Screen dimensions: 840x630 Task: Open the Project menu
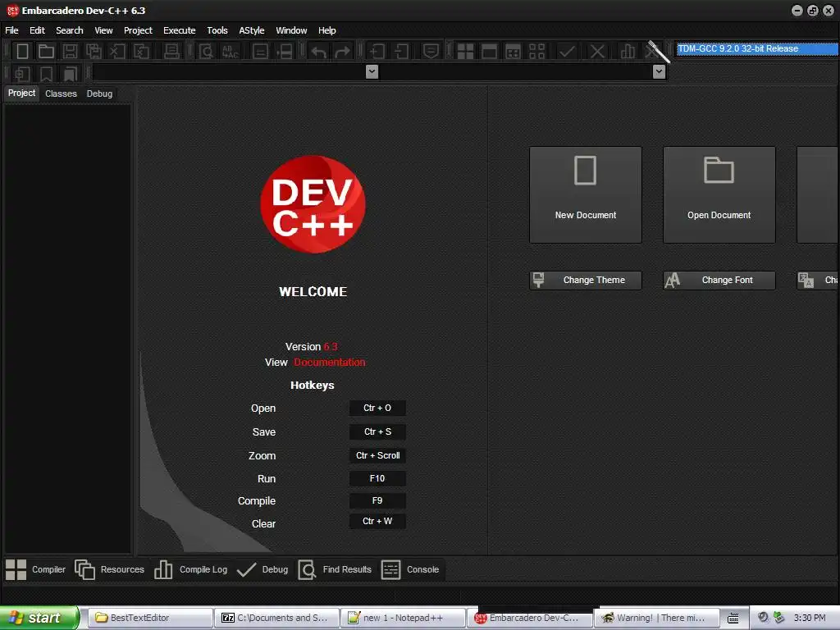click(x=138, y=30)
